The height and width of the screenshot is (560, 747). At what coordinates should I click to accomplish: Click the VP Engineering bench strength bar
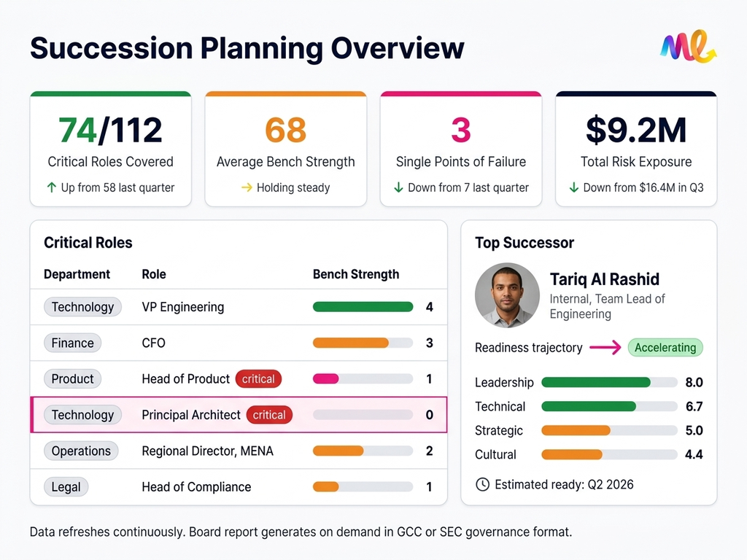[363, 307]
